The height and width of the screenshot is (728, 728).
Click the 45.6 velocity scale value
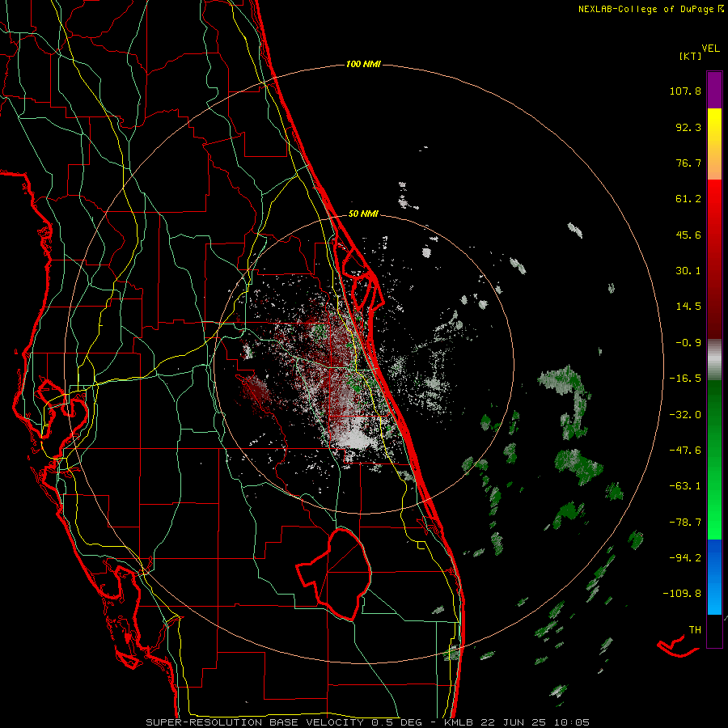point(688,235)
